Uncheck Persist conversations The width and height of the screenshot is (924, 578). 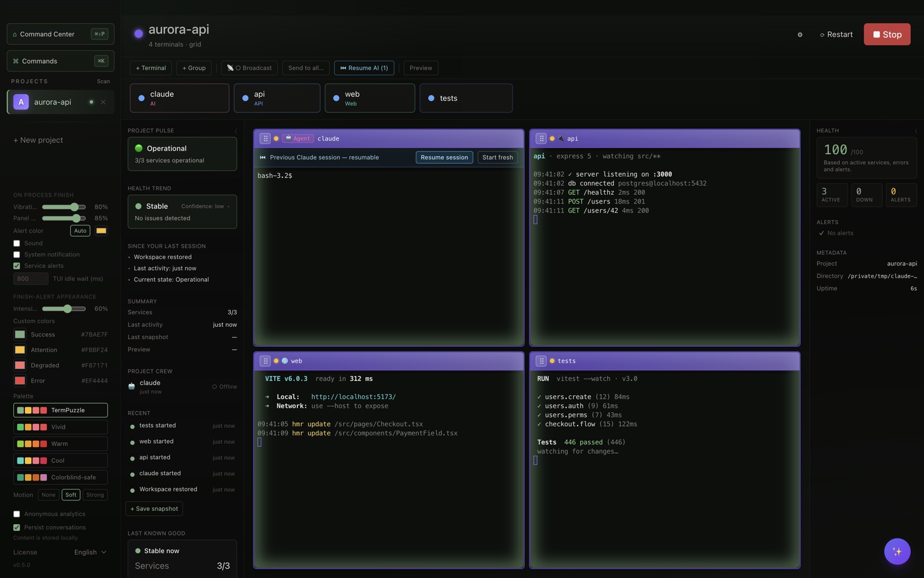16,527
